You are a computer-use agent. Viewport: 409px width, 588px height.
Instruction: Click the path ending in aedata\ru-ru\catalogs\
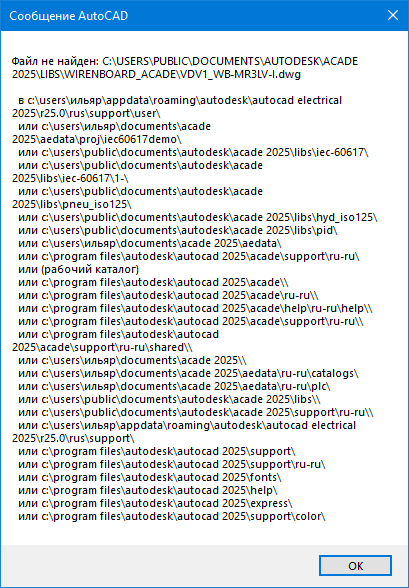(x=188, y=373)
